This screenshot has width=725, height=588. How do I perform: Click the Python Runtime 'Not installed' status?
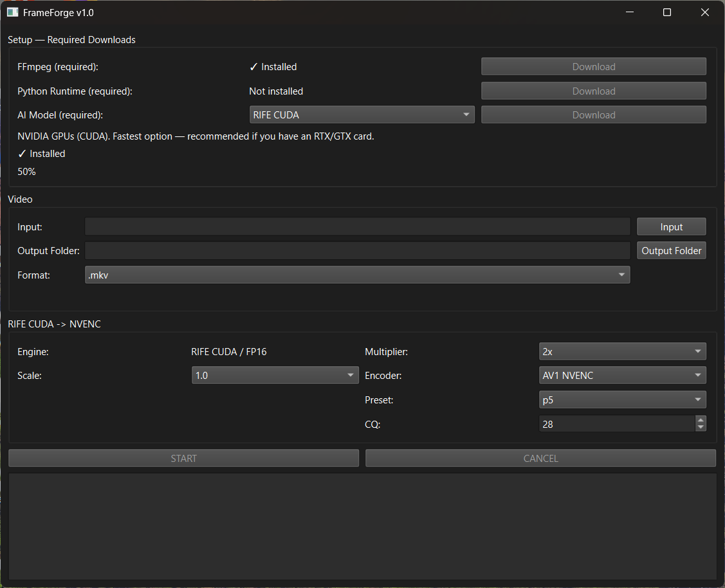[x=276, y=91]
